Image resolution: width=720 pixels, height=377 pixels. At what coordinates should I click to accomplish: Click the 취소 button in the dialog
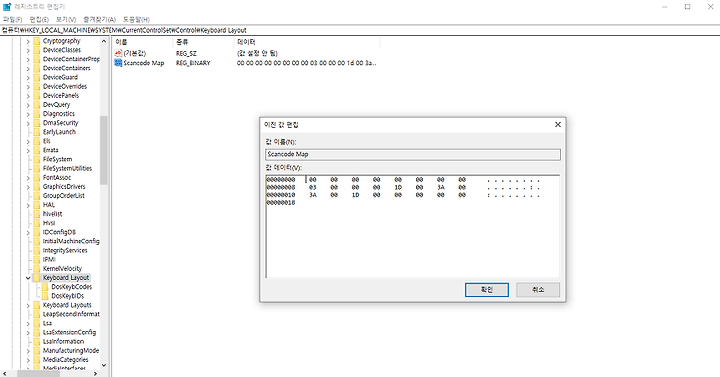click(x=538, y=290)
